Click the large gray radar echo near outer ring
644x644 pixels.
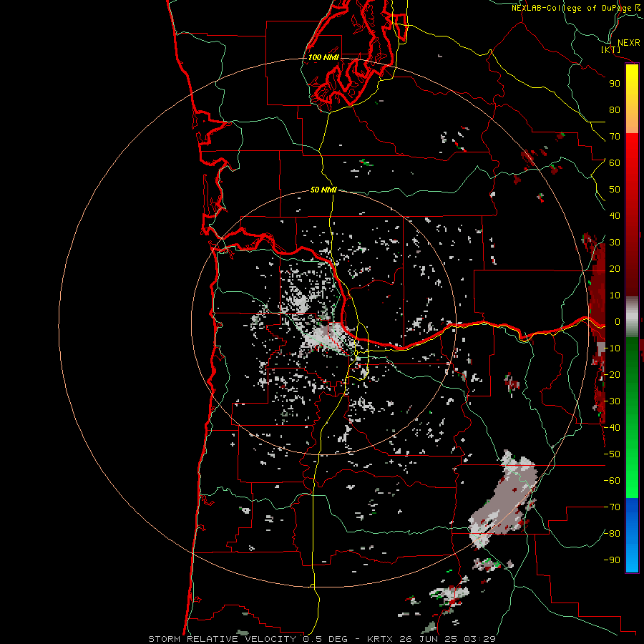click(x=506, y=500)
